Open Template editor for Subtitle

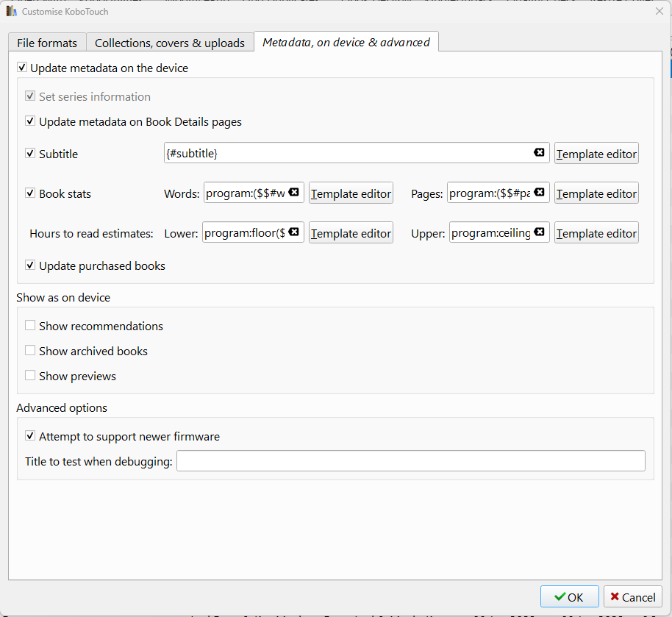pos(596,154)
